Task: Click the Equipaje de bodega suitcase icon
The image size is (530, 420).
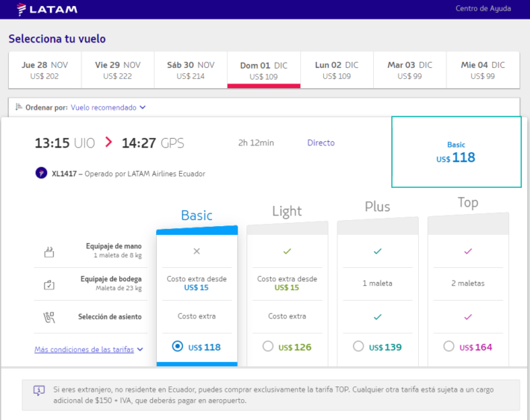Action: click(x=49, y=285)
